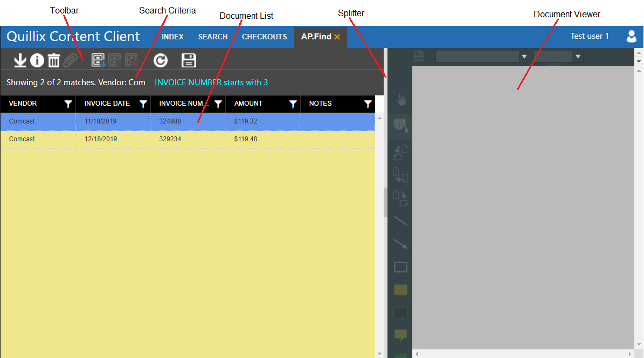
Task: Close the AP.Find tab
Action: click(337, 37)
